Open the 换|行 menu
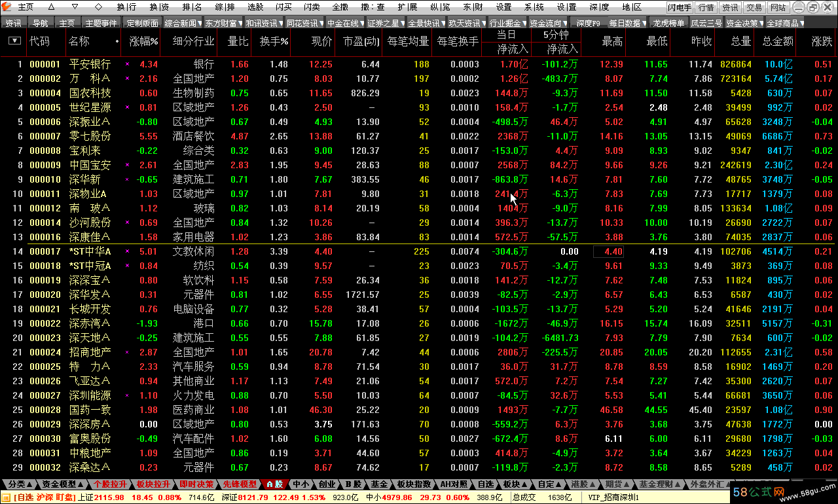The height and width of the screenshot is (504, 838). [x=127, y=7]
